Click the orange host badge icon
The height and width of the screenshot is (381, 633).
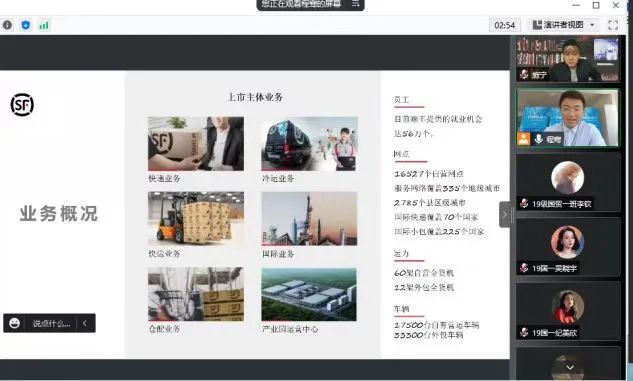523,138
